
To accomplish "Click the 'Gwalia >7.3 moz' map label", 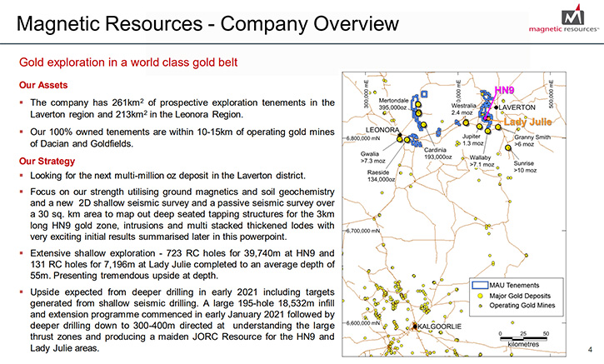I will pos(372,157).
